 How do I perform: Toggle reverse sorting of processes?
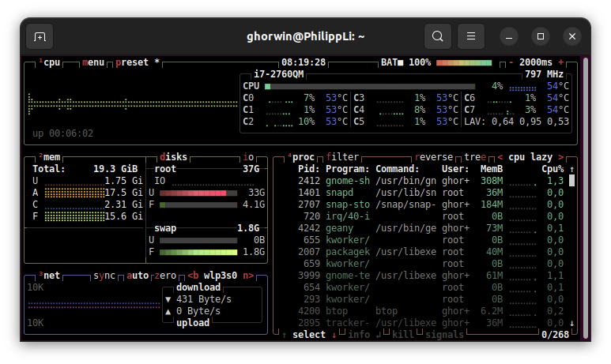point(434,157)
